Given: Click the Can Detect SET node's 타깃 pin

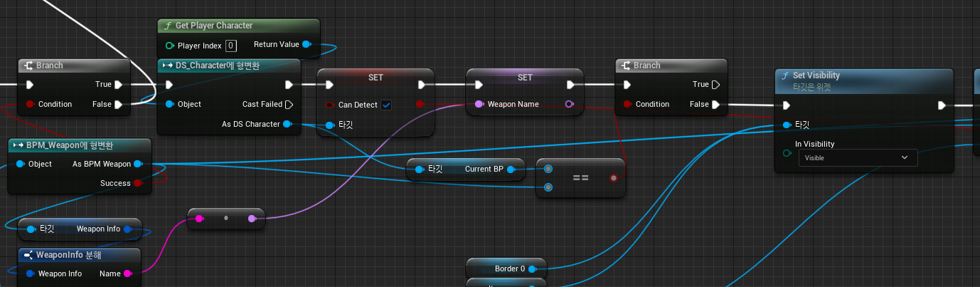Looking at the screenshot, I should point(329,125).
